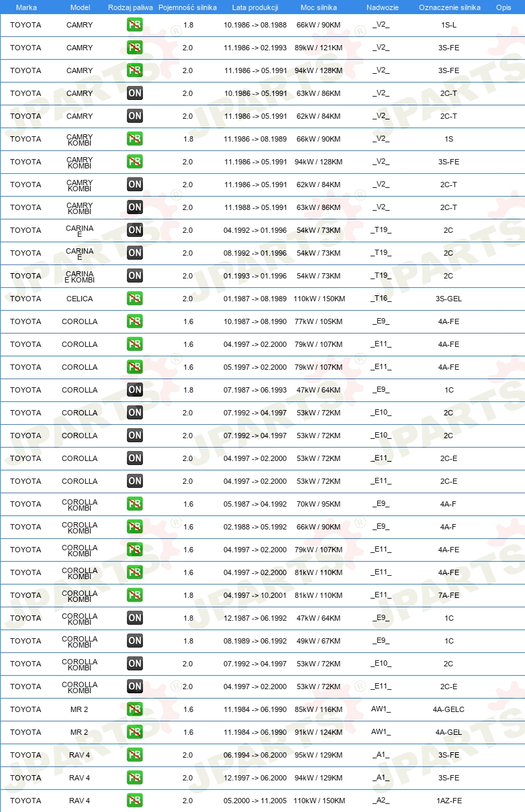Click the Rodzaj paliwa column header

click(130, 7)
